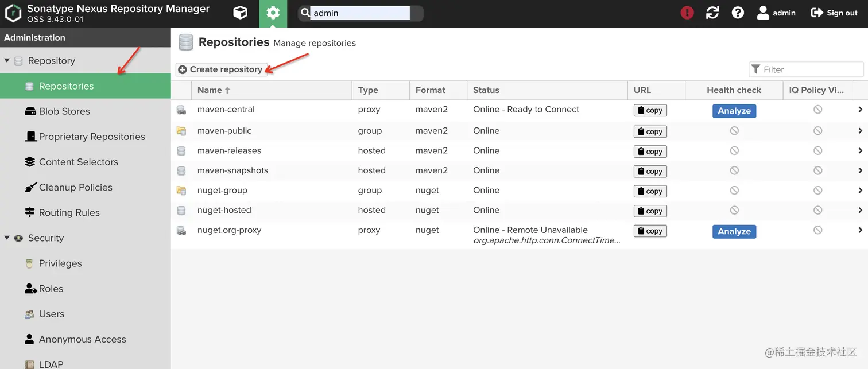This screenshot has height=369, width=868.
Task: Analyze health of nuget.org-proxy
Action: [734, 231]
